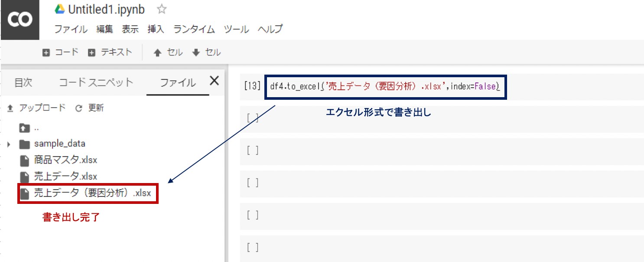Close the ファイル side panel
Viewport: 644px width, 262px height.
click(214, 81)
